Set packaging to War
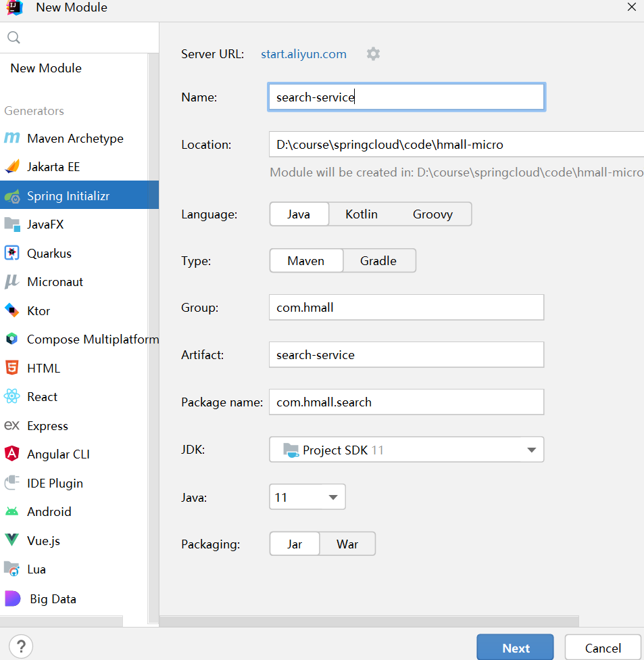 [x=347, y=544]
